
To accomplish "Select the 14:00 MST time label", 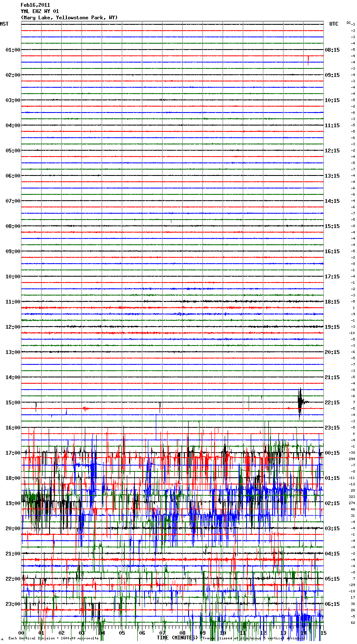I will 13,377.
